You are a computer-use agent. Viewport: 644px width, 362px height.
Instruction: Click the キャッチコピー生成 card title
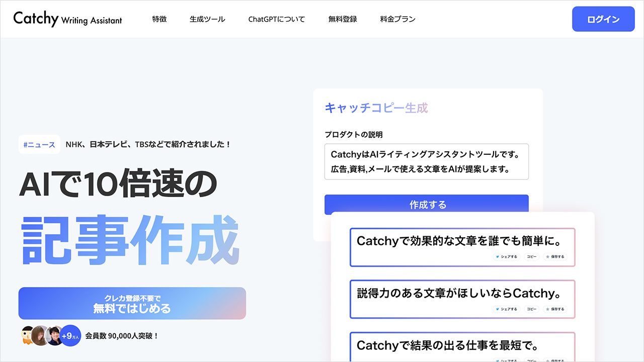coord(376,108)
